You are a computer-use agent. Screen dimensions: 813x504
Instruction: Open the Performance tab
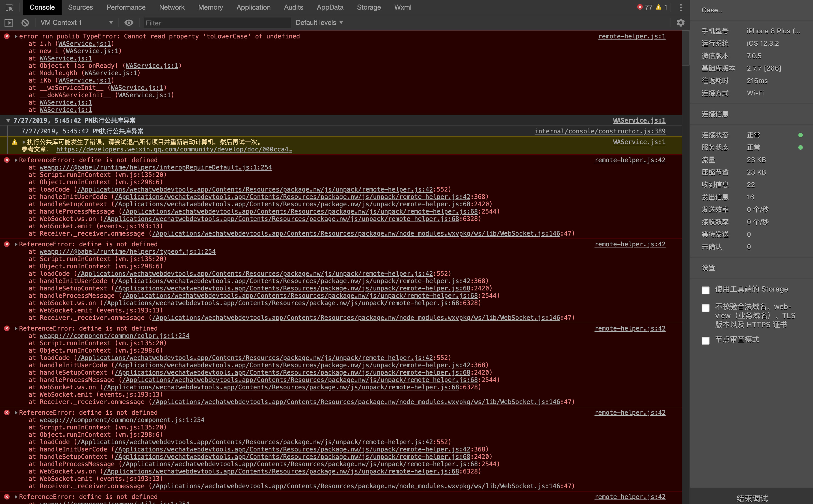point(126,7)
